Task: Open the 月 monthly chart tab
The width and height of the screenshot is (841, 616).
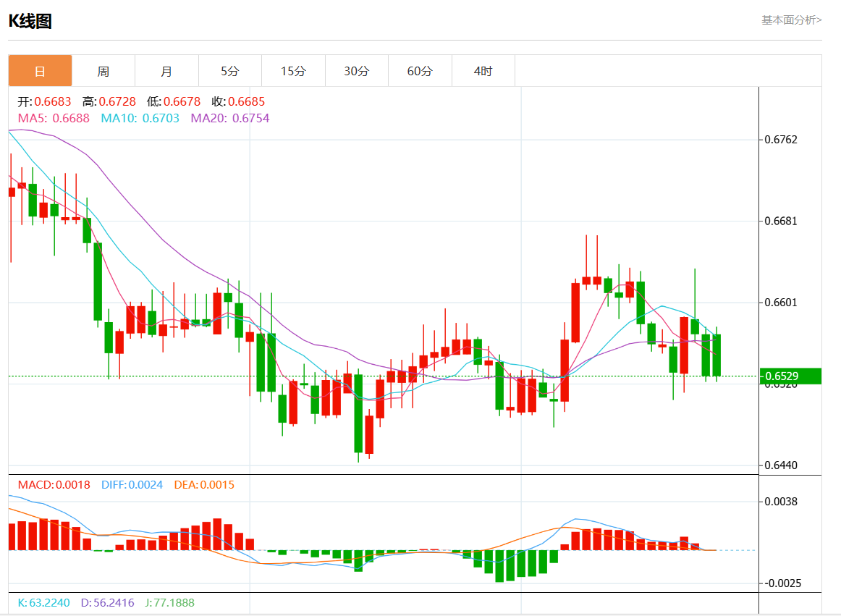Action: 166,71
